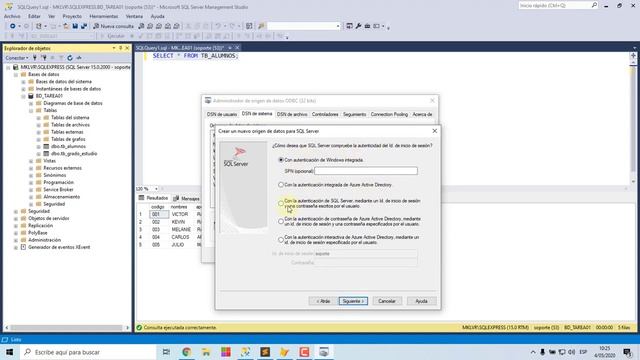This screenshot has height=360, width=640.
Task: Collapse the BD_TAREA01 database node
Action: click(23, 96)
